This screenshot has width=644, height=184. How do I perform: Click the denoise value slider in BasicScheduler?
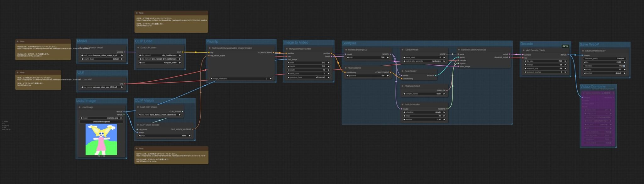[424, 120]
